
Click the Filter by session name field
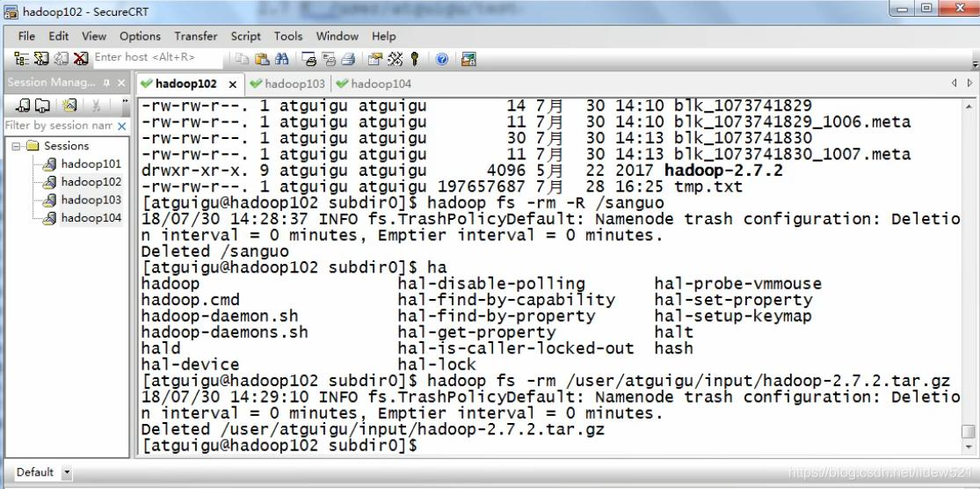click(59, 126)
